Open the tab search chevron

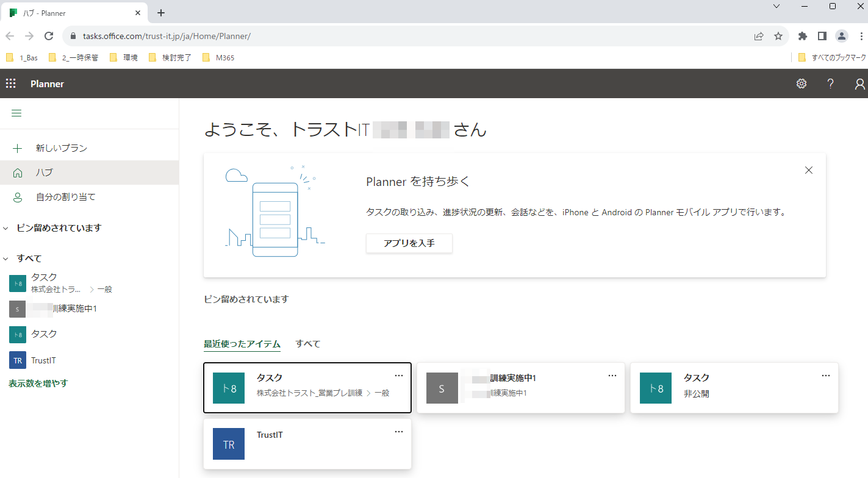[777, 6]
